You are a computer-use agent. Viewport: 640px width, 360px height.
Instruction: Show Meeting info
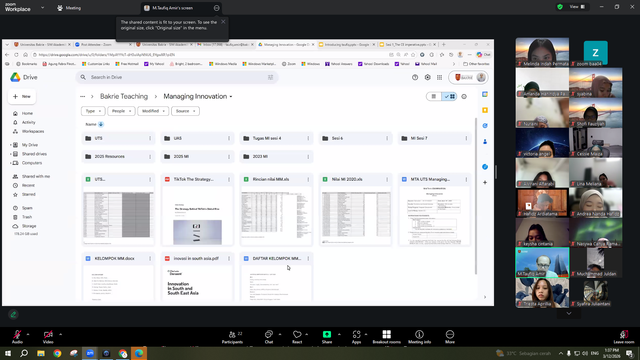(x=419, y=337)
